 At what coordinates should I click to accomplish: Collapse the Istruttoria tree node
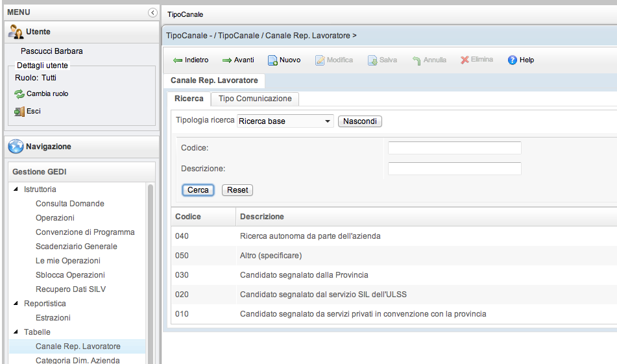16,189
